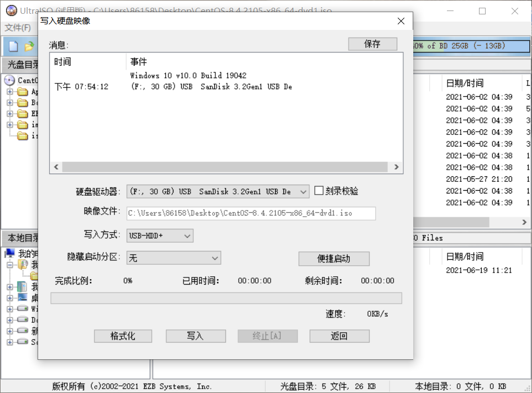The image size is (532, 393).
Task: Expand the EFI folder node in image tree
Action: [10, 114]
